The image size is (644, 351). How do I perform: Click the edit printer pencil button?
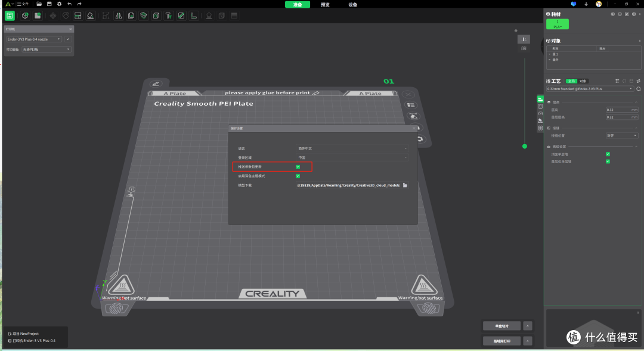tap(68, 39)
